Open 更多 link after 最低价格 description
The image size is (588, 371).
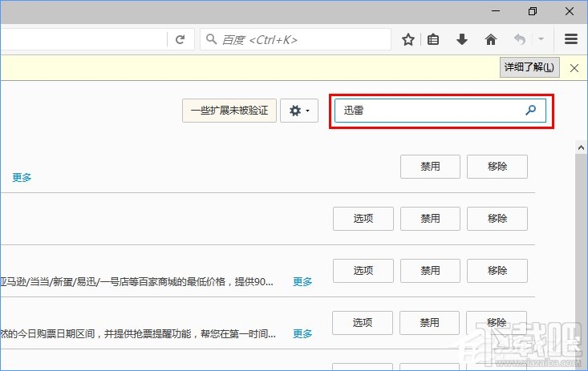302,281
